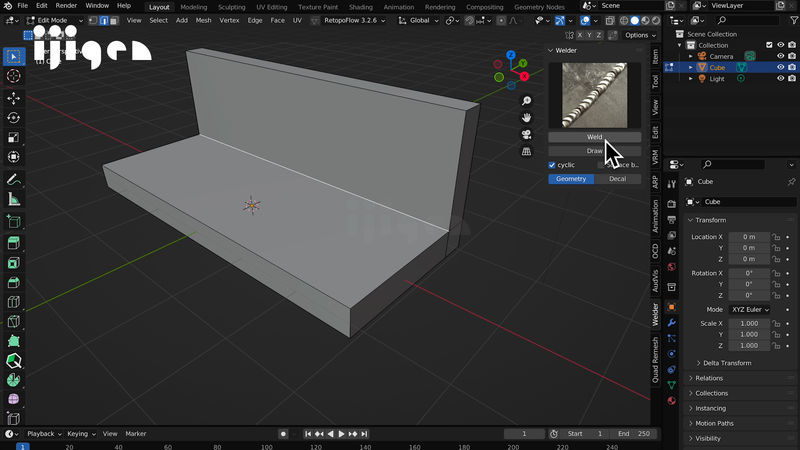Open the Mesh menu in viewport header

(203, 20)
